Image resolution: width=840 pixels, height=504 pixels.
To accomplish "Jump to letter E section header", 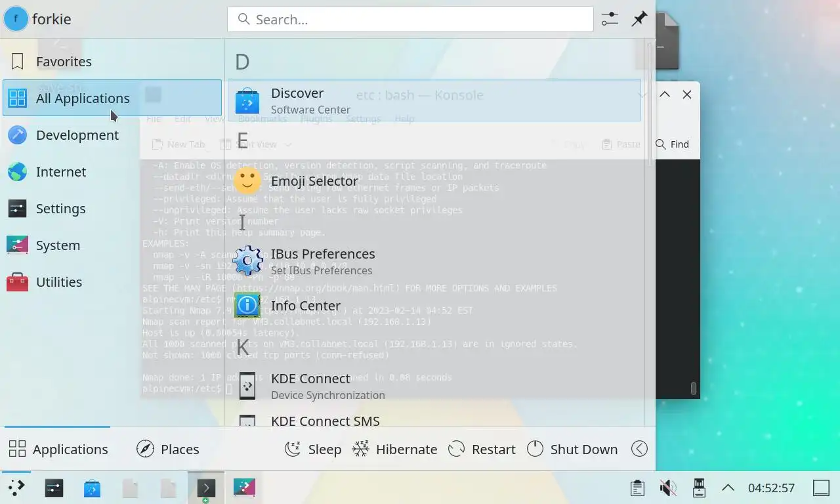I will tap(242, 141).
